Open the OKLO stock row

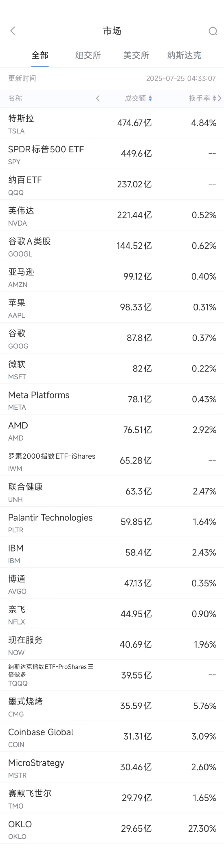[112, 828]
